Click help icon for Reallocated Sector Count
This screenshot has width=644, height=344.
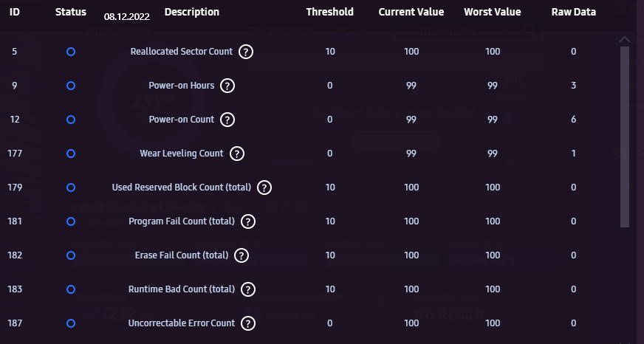247,52
